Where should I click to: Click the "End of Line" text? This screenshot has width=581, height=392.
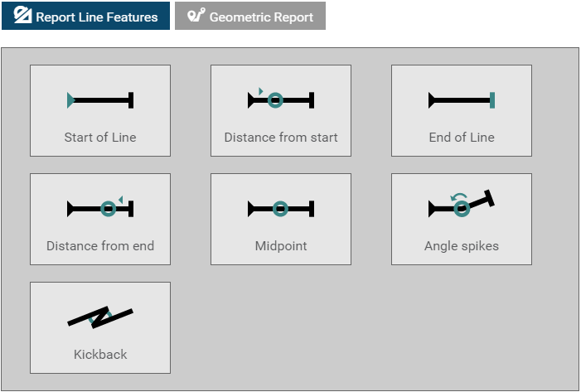pos(462,138)
